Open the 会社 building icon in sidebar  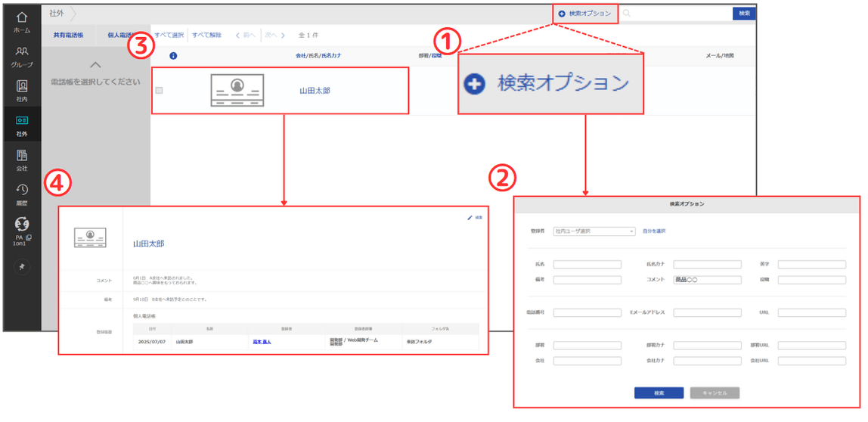point(22,154)
